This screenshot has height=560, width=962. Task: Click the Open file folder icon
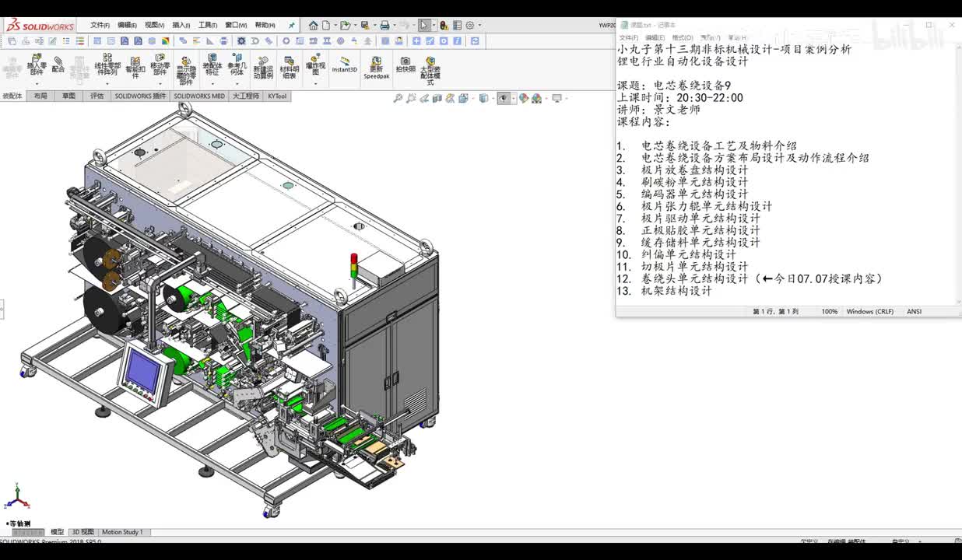click(x=346, y=26)
